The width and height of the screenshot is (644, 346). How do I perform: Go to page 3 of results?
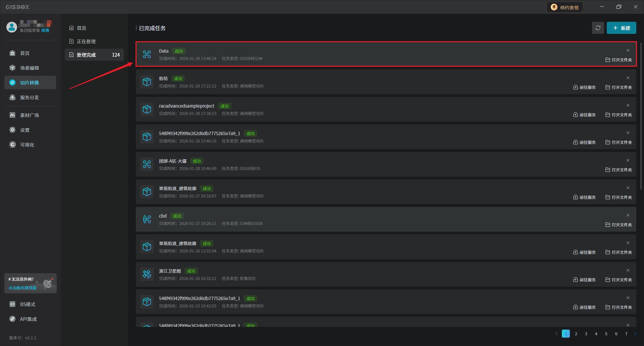[586, 334]
